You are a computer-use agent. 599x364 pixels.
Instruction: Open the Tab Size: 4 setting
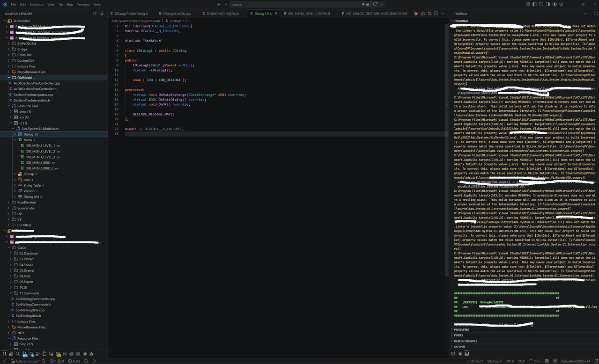[494, 361]
